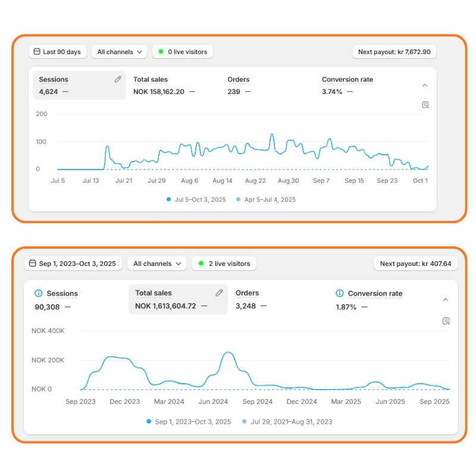
Task: Open the top All channels dropdown
Action: pyautogui.click(x=119, y=52)
